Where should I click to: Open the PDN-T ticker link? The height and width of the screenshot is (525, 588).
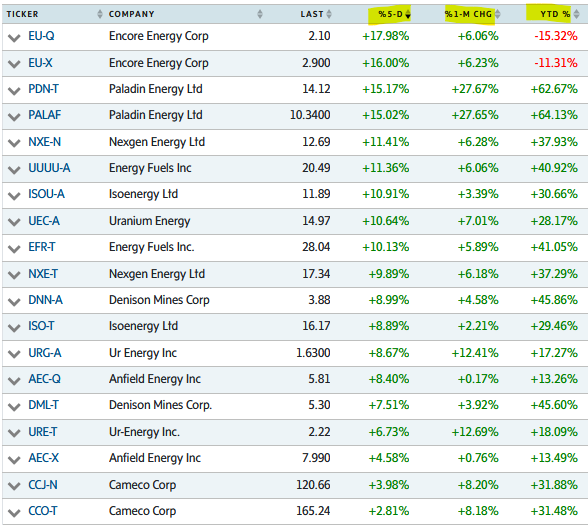[44, 89]
